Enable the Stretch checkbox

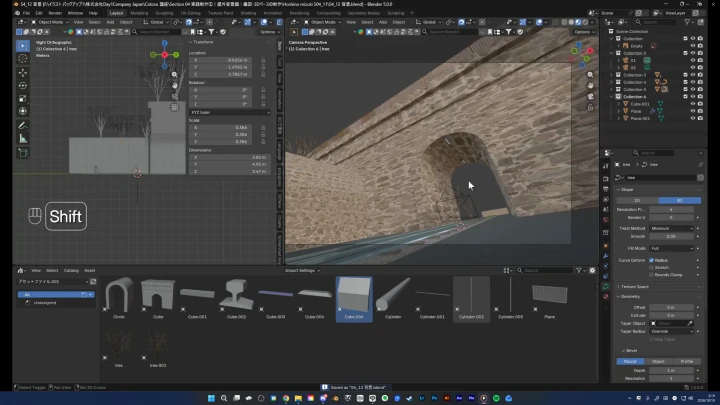[x=652, y=268]
